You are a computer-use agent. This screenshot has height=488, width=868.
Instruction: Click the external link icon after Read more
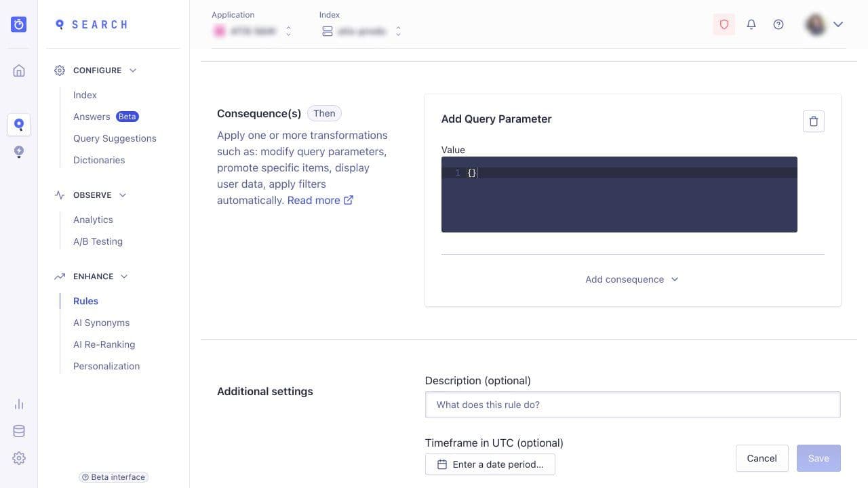coord(349,200)
